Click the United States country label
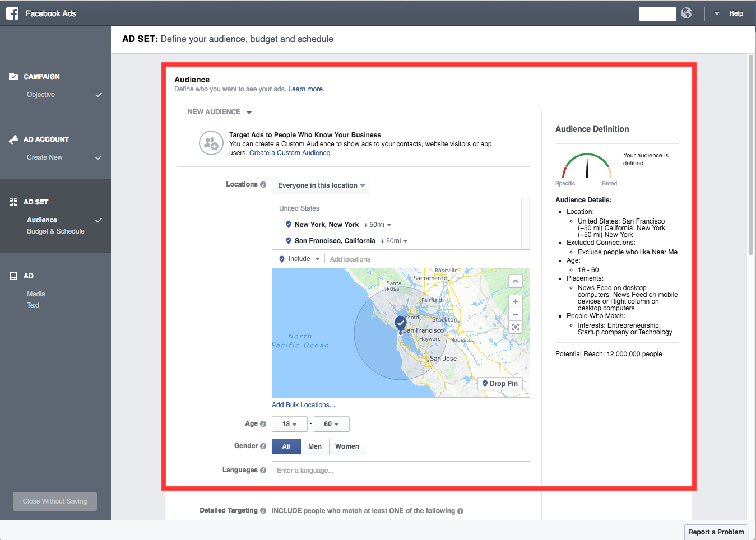756x540 pixels. click(299, 208)
